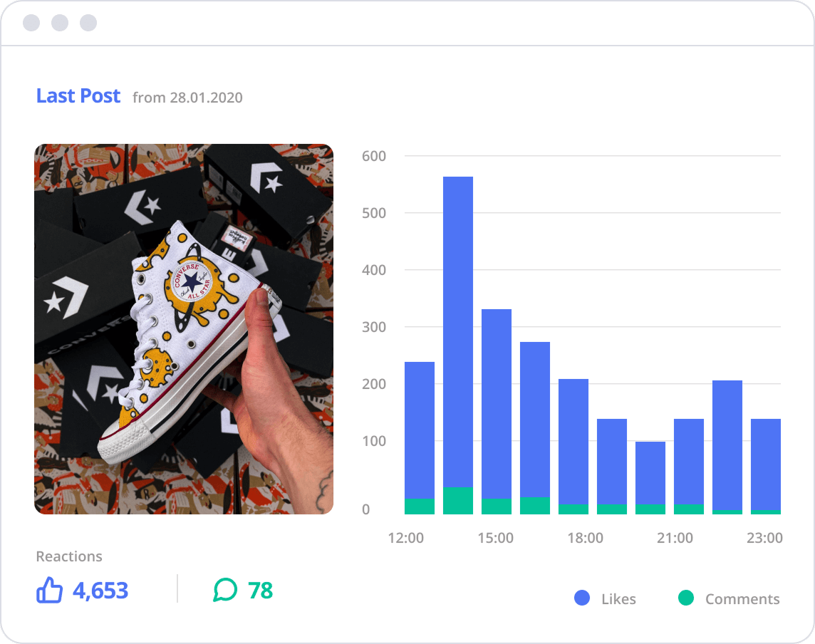Click the post date 28.01.2020 text
Viewport: 815px width, 644px height.
click(x=205, y=98)
